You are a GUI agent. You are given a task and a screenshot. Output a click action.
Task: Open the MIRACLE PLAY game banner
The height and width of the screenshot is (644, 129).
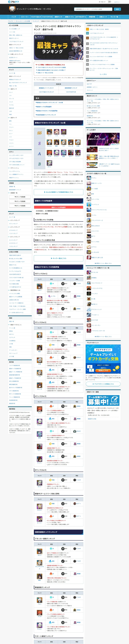103,139
